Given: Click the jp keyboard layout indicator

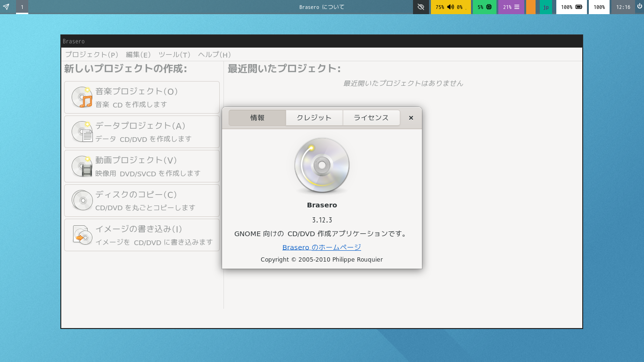Looking at the screenshot, I should pyautogui.click(x=546, y=7).
